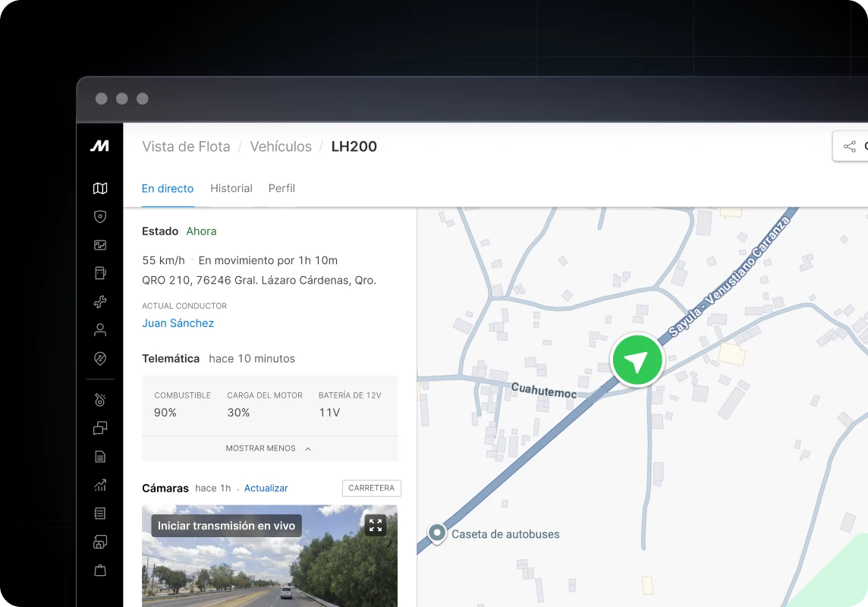Open driver Juan Sánchez link
This screenshot has width=868, height=607.
coord(178,323)
